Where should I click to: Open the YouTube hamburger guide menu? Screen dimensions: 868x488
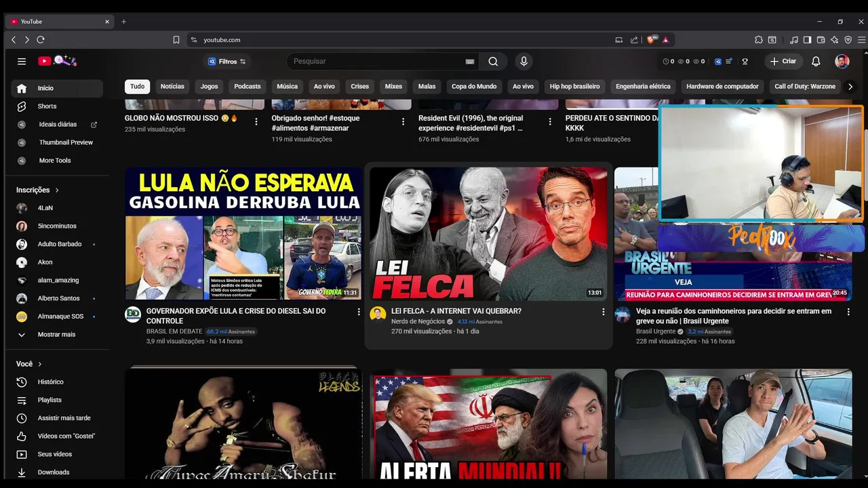[x=22, y=61]
